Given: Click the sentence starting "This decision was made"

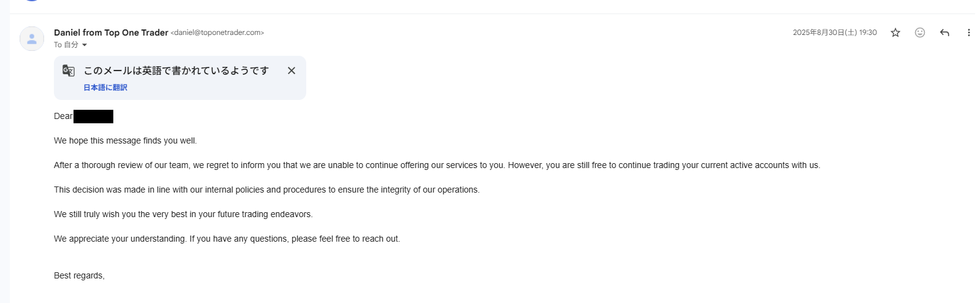Looking at the screenshot, I should click(266, 190).
